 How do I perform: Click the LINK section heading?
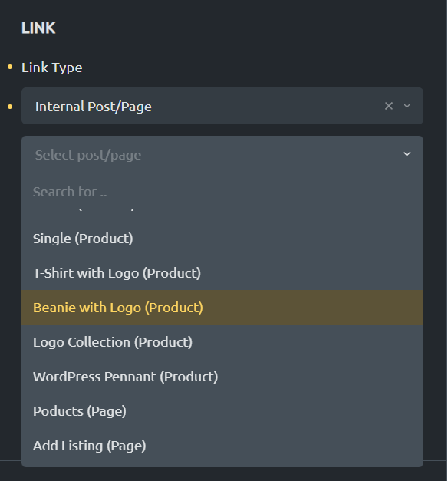(38, 28)
